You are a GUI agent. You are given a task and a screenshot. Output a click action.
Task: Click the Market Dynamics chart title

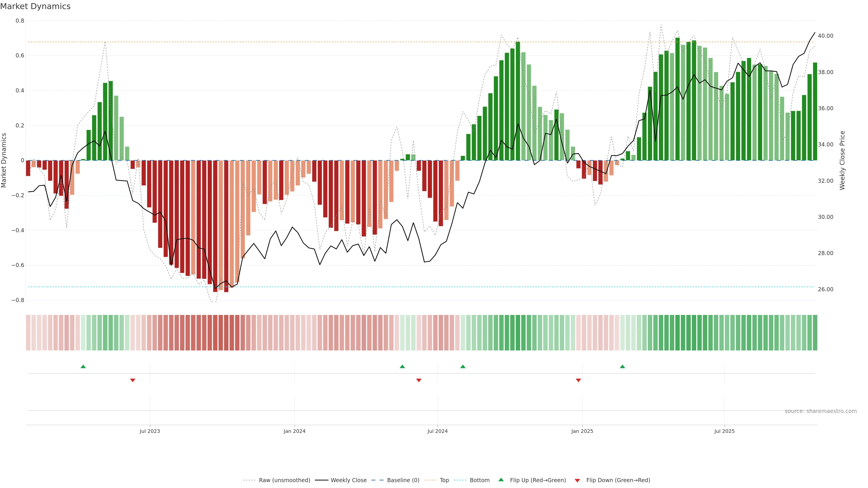[35, 6]
